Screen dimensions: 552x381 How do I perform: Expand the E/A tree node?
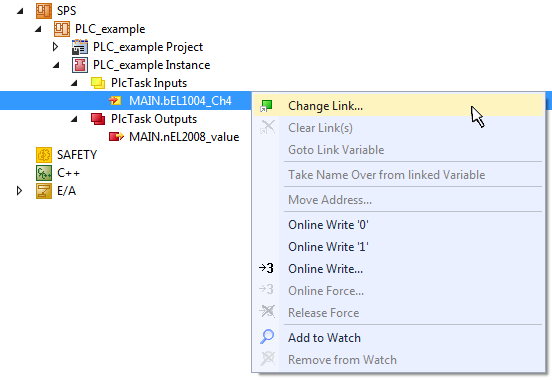coord(19,191)
